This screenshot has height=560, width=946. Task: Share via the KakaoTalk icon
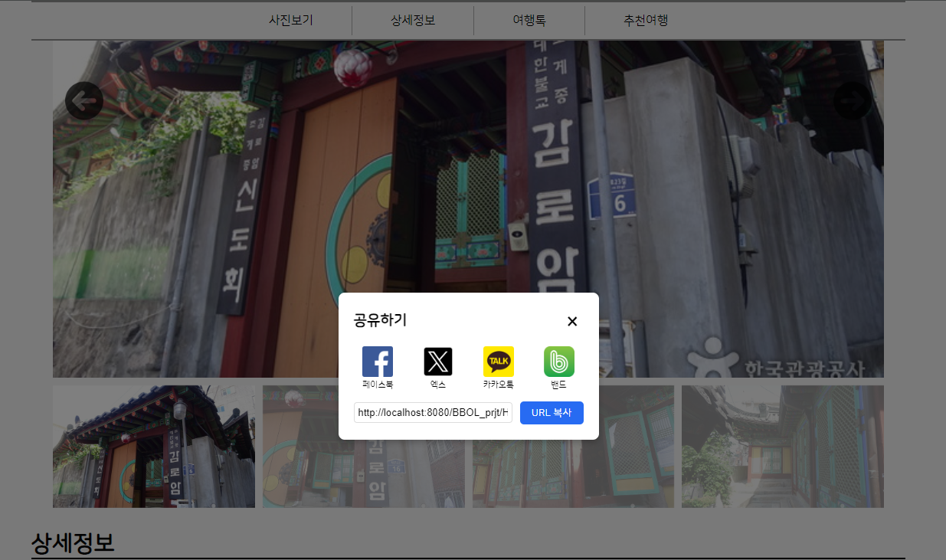499,362
